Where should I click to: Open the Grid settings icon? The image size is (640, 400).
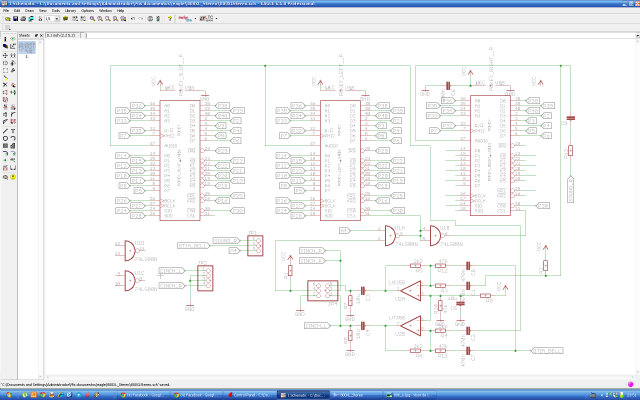tap(7, 27)
